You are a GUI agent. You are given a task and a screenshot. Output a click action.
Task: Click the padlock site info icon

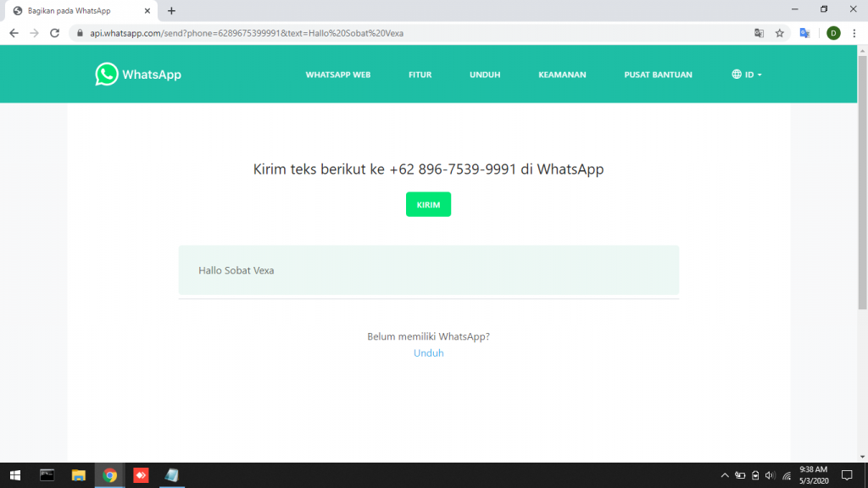(x=80, y=33)
